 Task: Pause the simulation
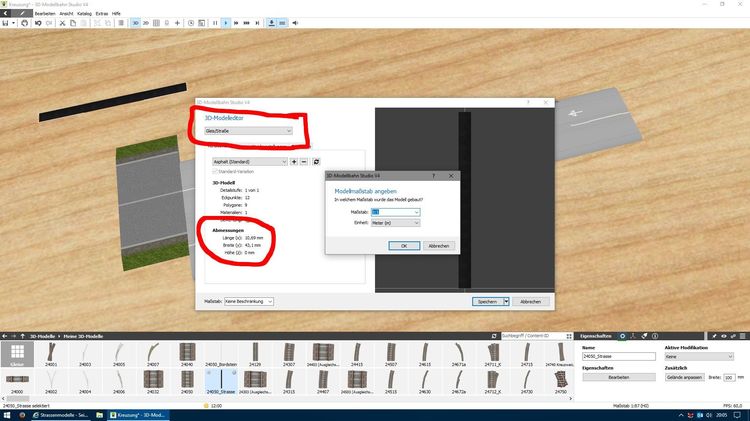pyautogui.click(x=215, y=23)
